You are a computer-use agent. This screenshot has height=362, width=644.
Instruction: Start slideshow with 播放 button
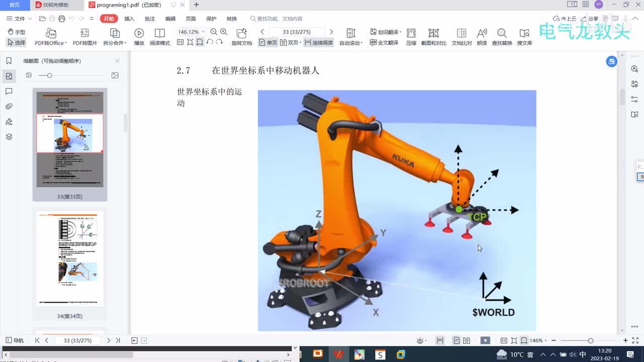pyautogui.click(x=139, y=37)
